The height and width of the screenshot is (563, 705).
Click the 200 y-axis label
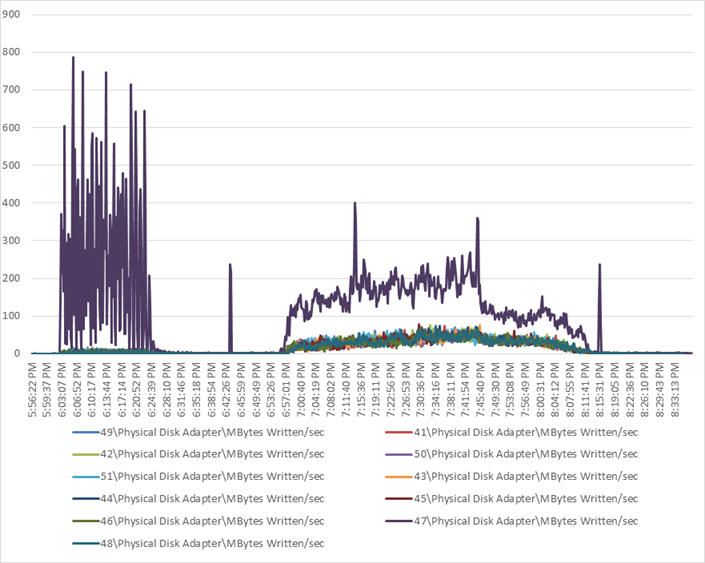pyautogui.click(x=11, y=278)
